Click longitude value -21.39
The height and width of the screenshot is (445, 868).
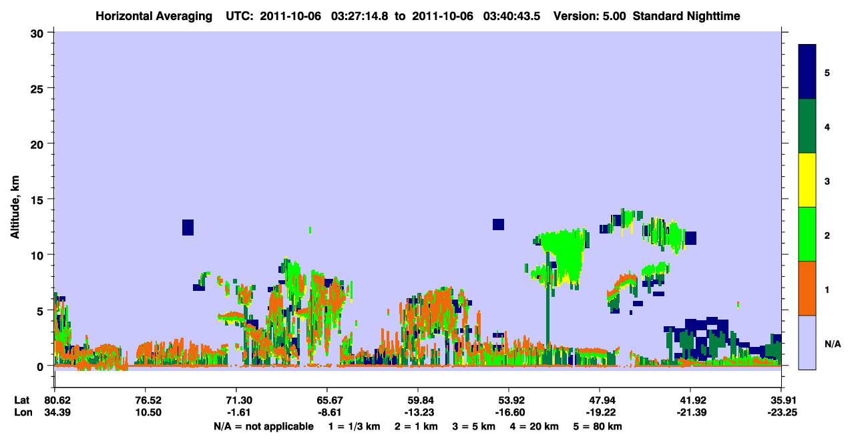[690, 413]
